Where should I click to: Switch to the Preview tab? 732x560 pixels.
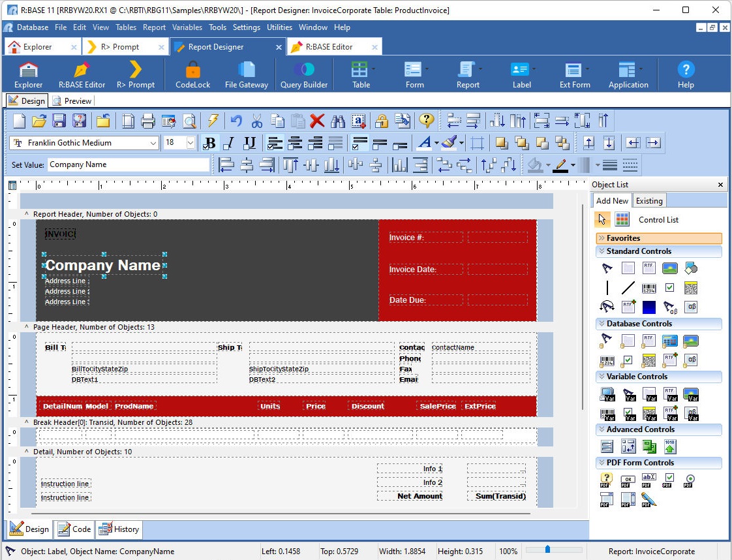(72, 101)
